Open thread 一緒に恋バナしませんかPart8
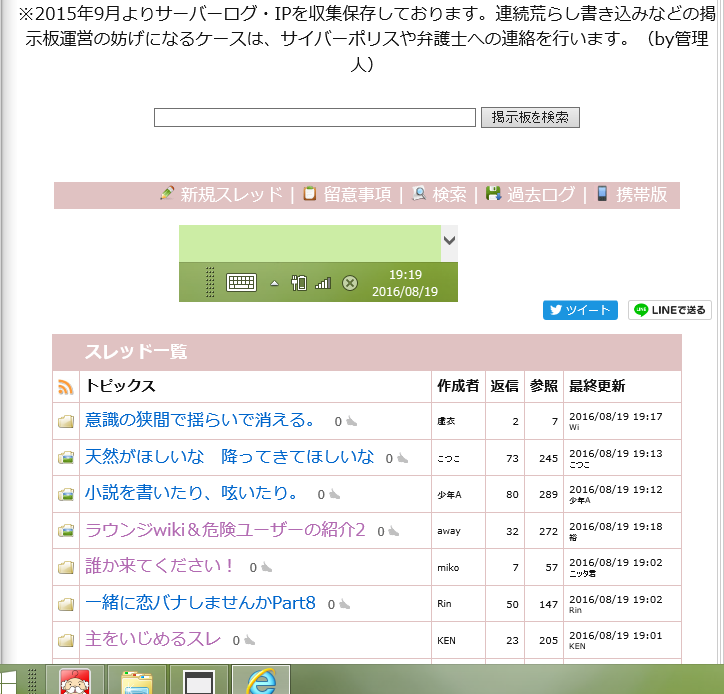The height and width of the screenshot is (694, 724). pos(200,603)
